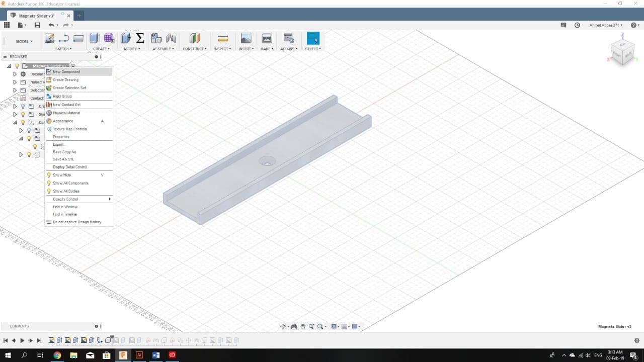
Task: Select New Component from context menu
Action: tap(79, 72)
